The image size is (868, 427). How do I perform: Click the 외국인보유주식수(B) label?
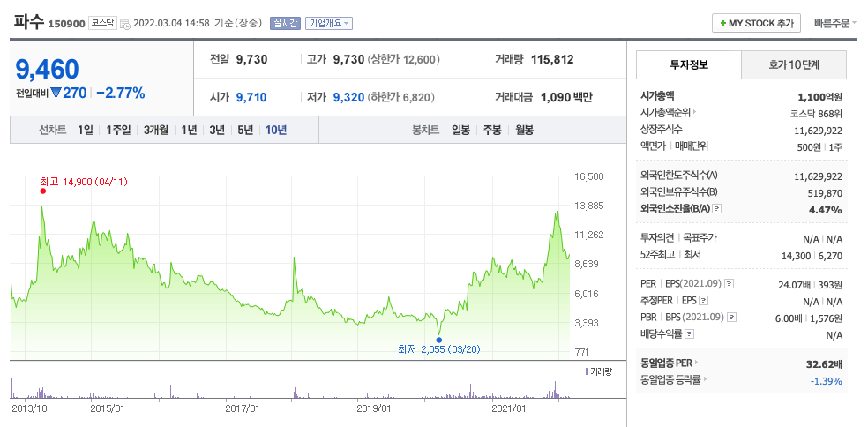click(678, 192)
